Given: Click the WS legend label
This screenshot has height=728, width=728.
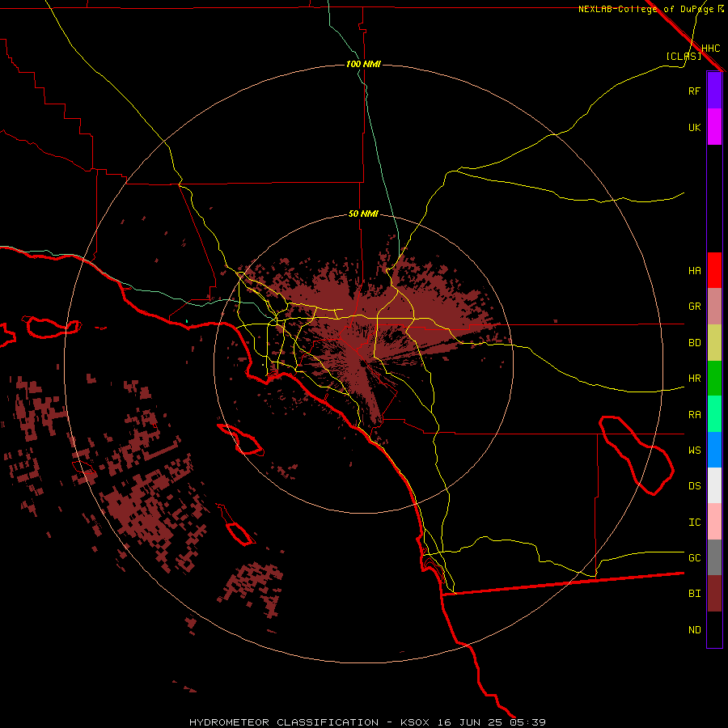Looking at the screenshot, I should 694,450.
